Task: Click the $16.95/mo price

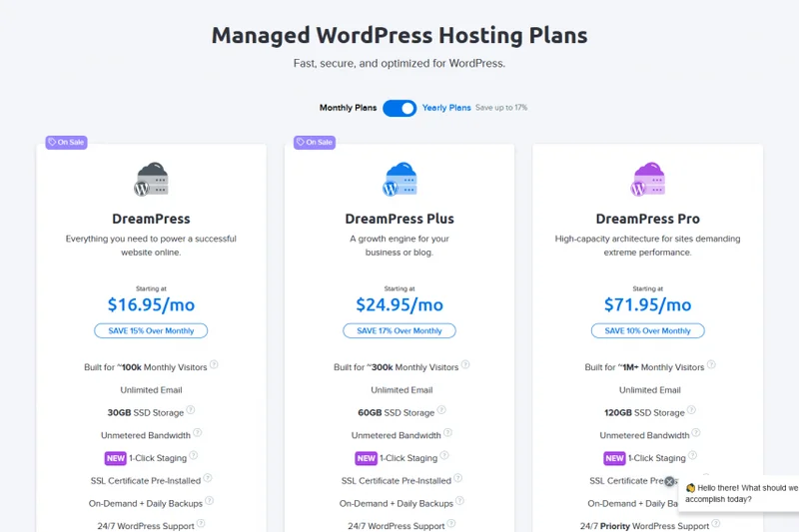Action: point(151,305)
